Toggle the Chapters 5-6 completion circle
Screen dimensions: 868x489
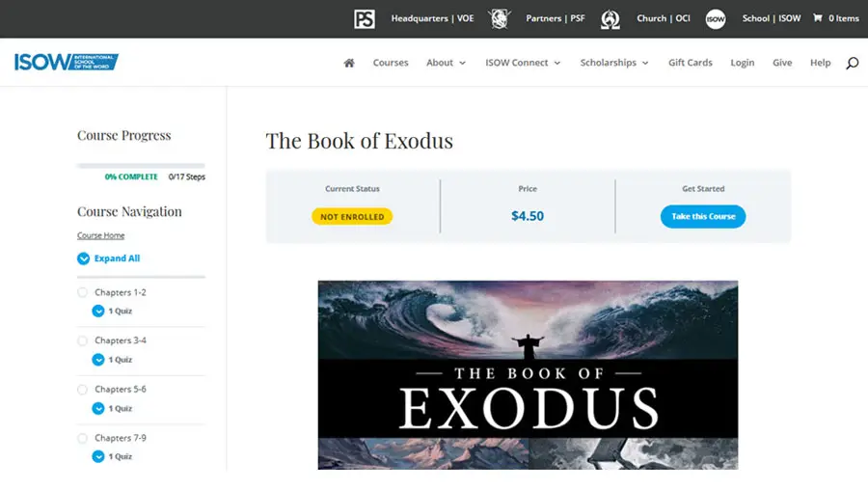click(82, 390)
